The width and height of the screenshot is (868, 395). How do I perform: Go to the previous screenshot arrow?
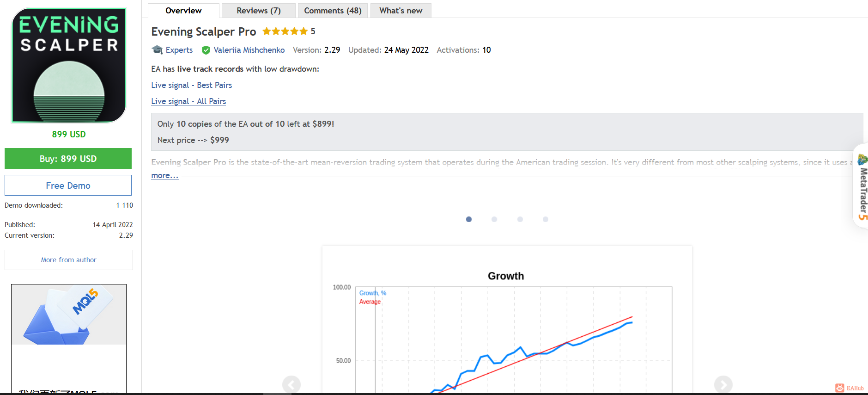pyautogui.click(x=291, y=385)
